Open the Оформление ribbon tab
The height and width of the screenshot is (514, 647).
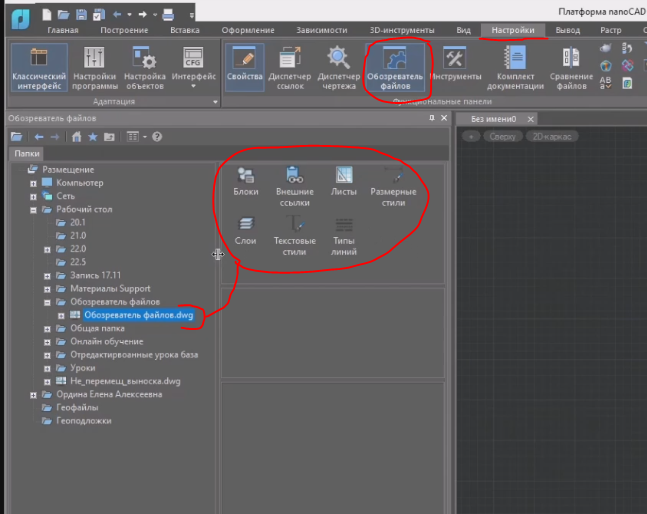coord(248,30)
